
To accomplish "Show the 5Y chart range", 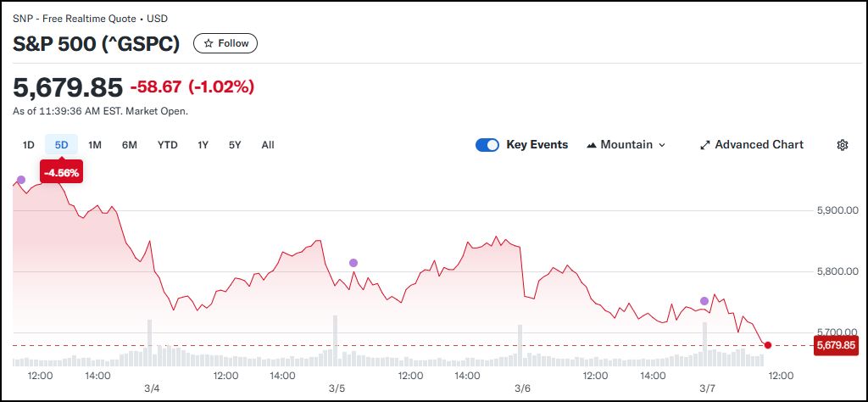I will [235, 145].
